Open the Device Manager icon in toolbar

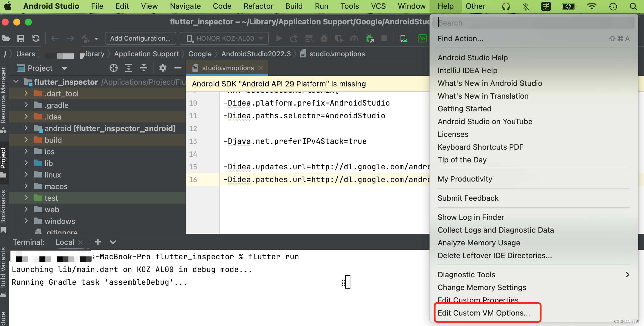pyautogui.click(x=403, y=38)
